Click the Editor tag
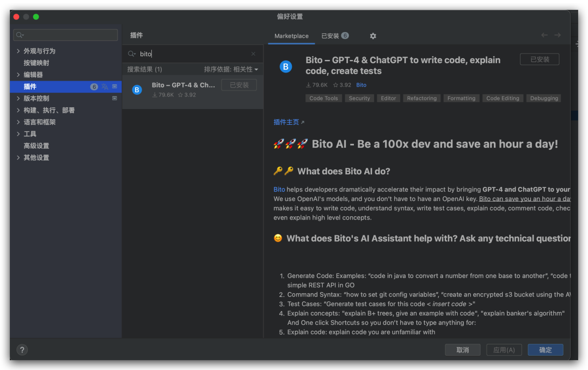 pyautogui.click(x=388, y=98)
